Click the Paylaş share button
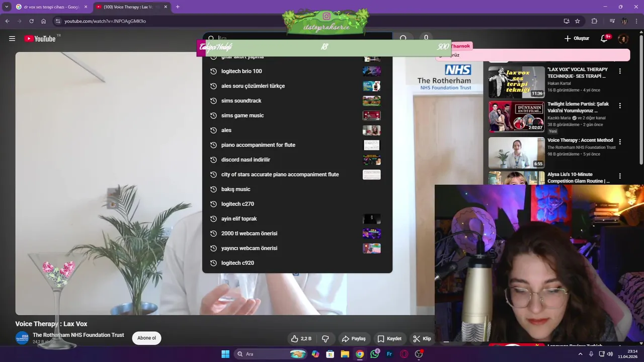The width and height of the screenshot is (644, 362). (354, 339)
